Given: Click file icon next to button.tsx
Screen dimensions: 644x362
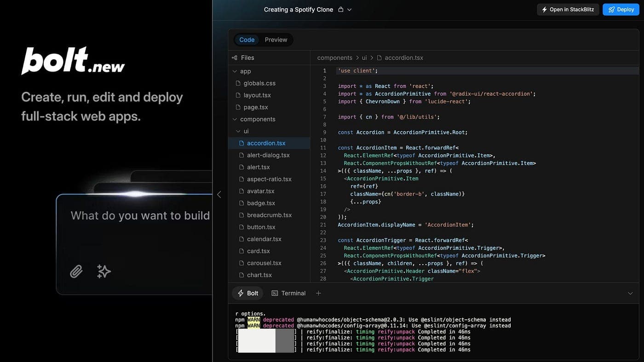Looking at the screenshot, I should pyautogui.click(x=241, y=226).
